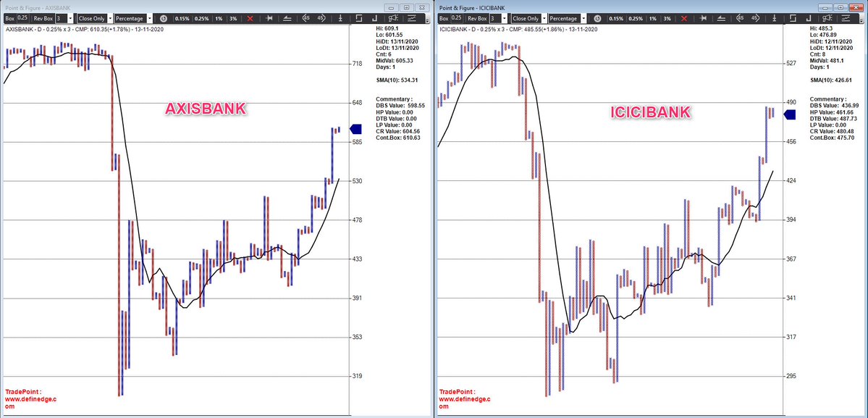Click the blue price marker on AXISBANK chart
The image size is (868, 418).
356,129
